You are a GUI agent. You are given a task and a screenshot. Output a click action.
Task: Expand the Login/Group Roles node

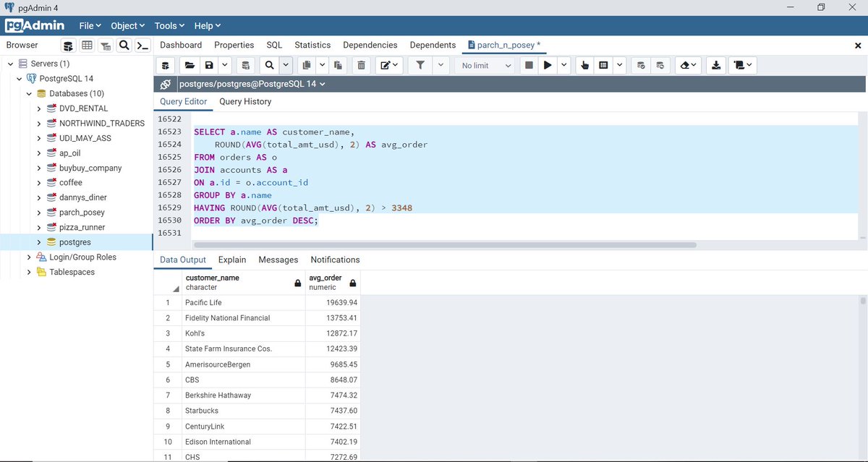pos(29,257)
